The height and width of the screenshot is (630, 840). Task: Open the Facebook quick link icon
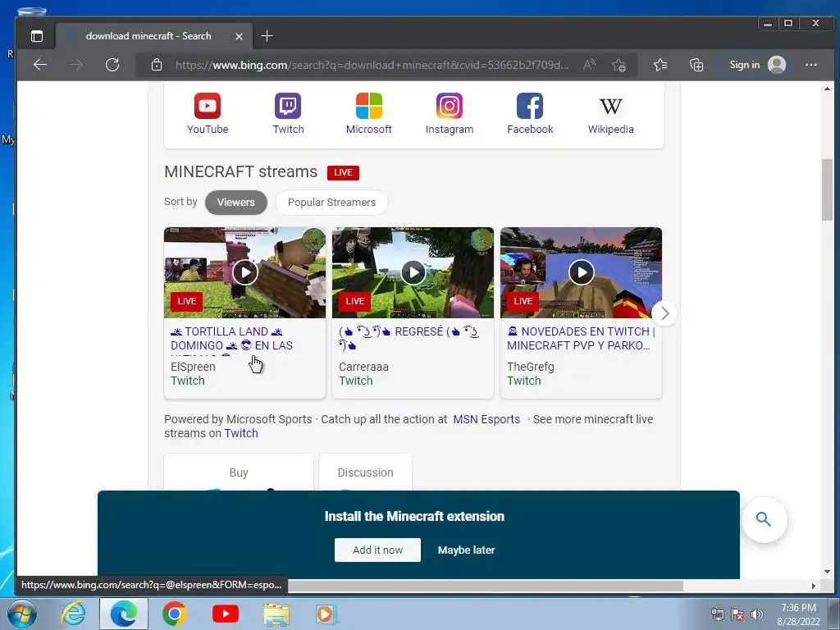click(x=530, y=106)
